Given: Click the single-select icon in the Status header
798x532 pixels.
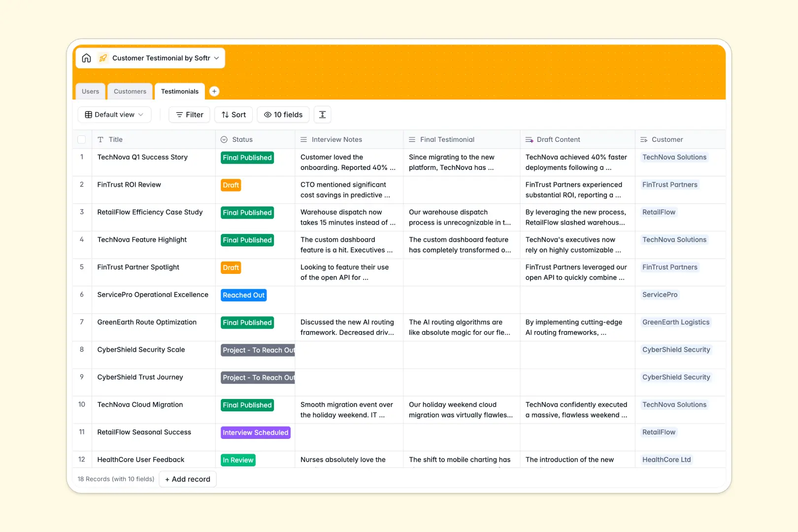Looking at the screenshot, I should pos(224,139).
